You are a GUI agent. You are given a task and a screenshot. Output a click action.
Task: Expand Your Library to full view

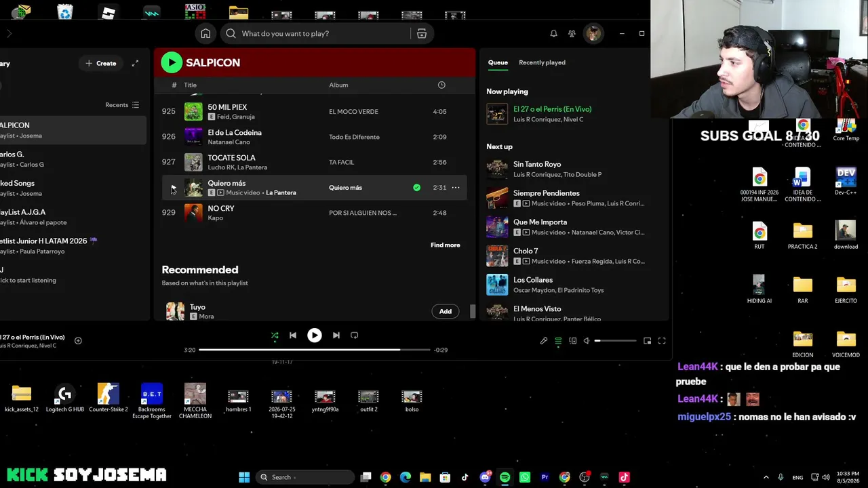135,63
